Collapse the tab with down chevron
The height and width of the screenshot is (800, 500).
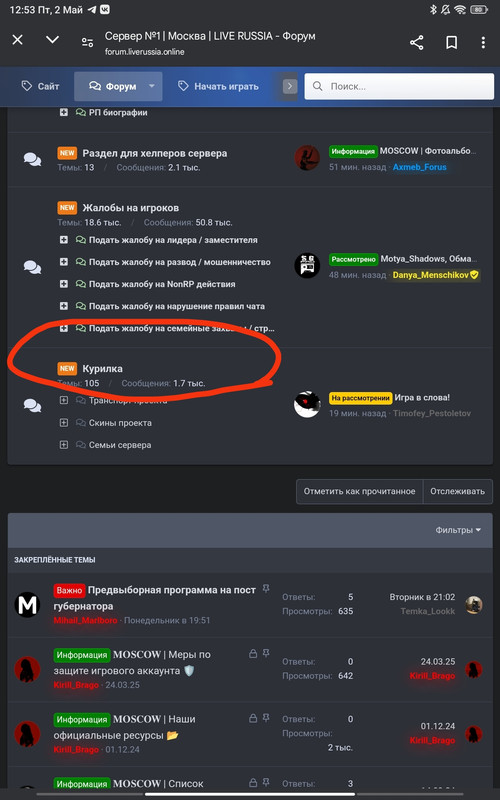(x=53, y=40)
